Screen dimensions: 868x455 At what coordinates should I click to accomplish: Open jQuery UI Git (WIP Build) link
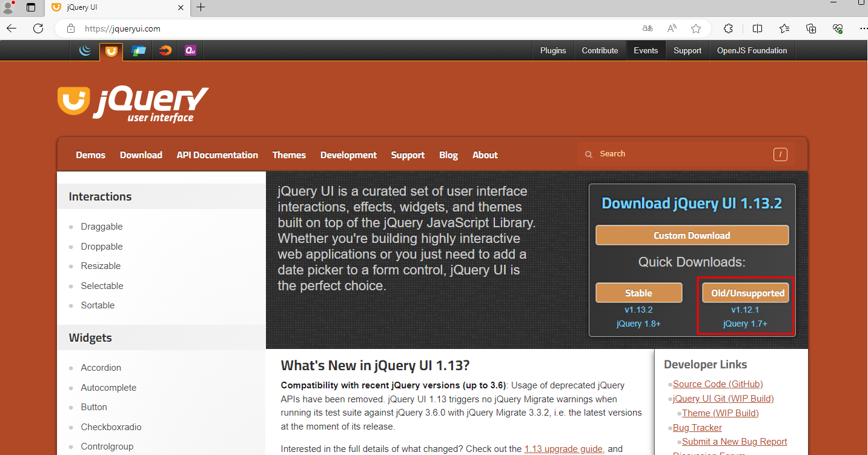[x=723, y=399]
